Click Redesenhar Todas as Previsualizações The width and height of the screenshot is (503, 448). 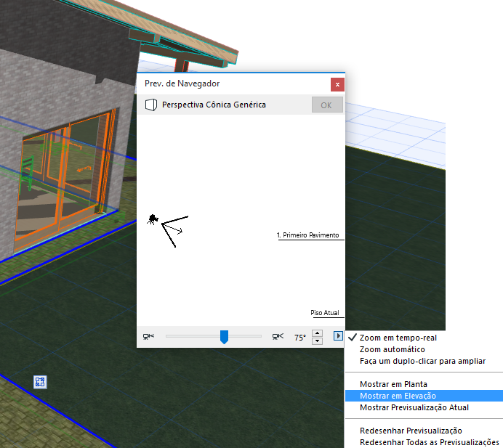(429, 442)
